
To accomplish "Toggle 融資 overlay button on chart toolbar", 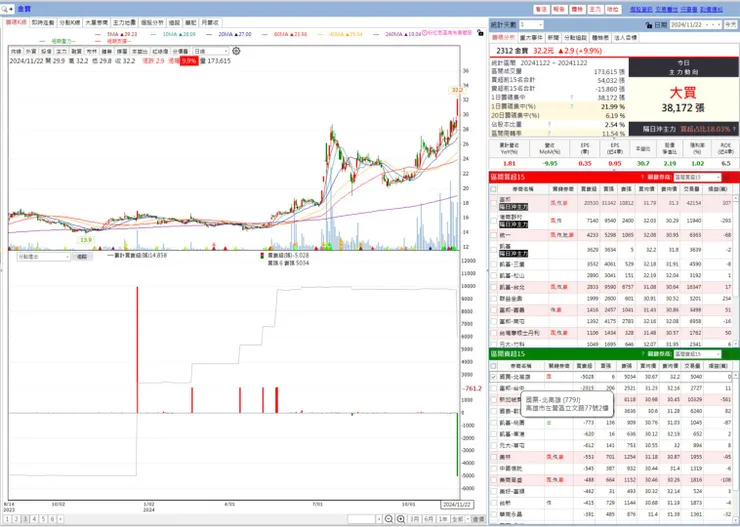I will [76, 51].
